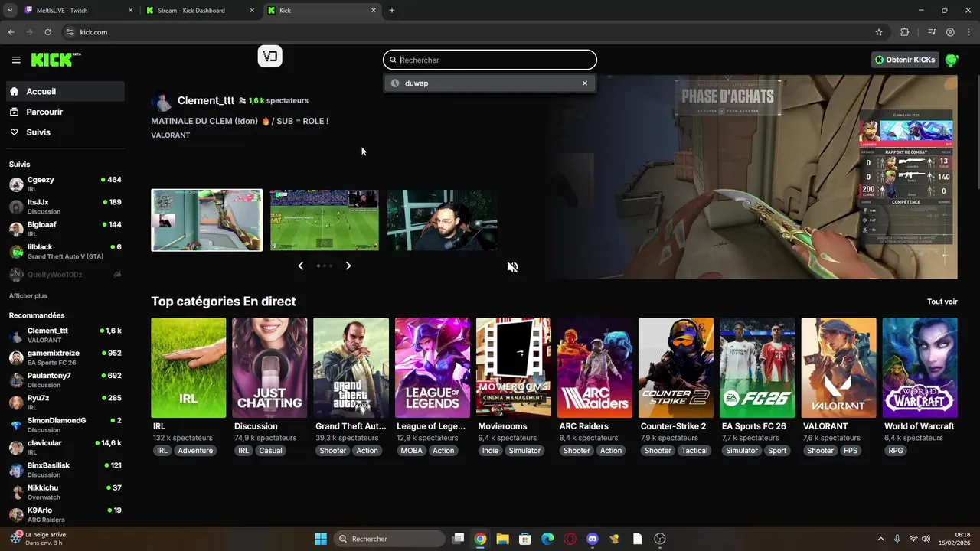Click VALORANT label under featured stream
980x551 pixels.
(171, 135)
